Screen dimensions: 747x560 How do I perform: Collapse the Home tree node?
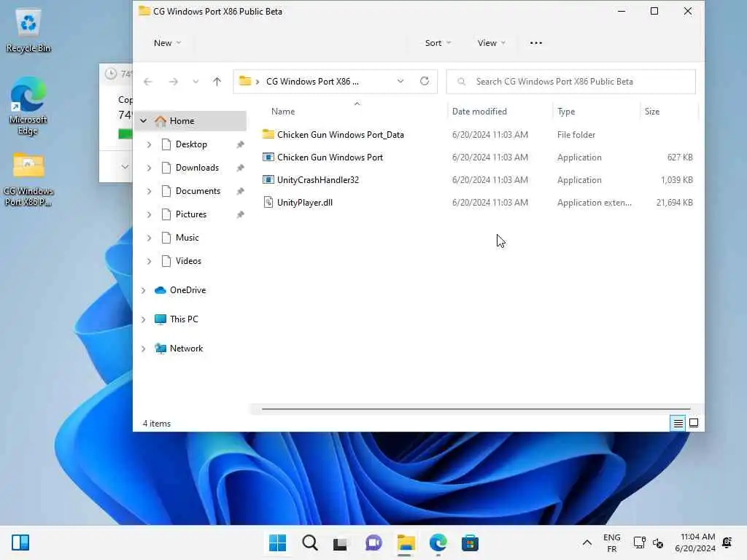(144, 121)
